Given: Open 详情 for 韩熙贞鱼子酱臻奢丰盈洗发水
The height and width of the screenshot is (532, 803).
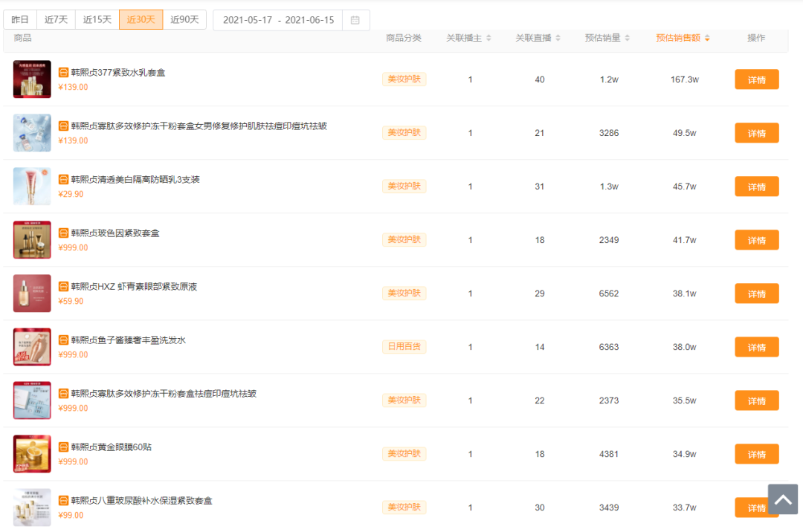Looking at the screenshot, I should pyautogui.click(x=756, y=347).
